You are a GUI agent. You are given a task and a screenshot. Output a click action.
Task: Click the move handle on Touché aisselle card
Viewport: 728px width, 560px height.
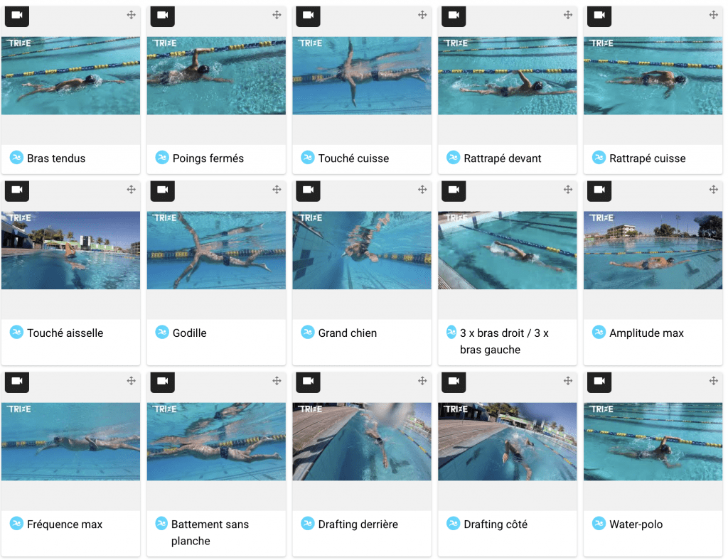[132, 189]
